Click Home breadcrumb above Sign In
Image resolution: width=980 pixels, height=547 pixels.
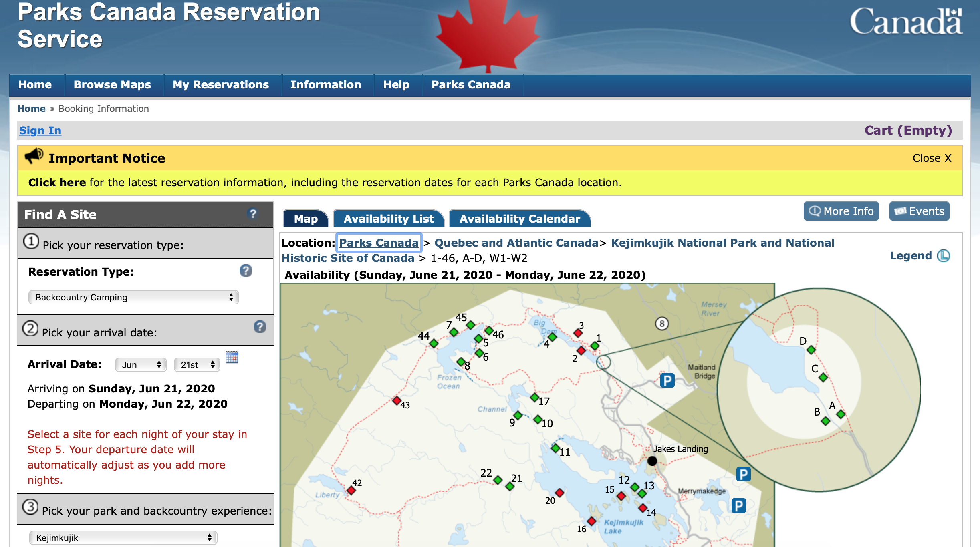pos(31,109)
